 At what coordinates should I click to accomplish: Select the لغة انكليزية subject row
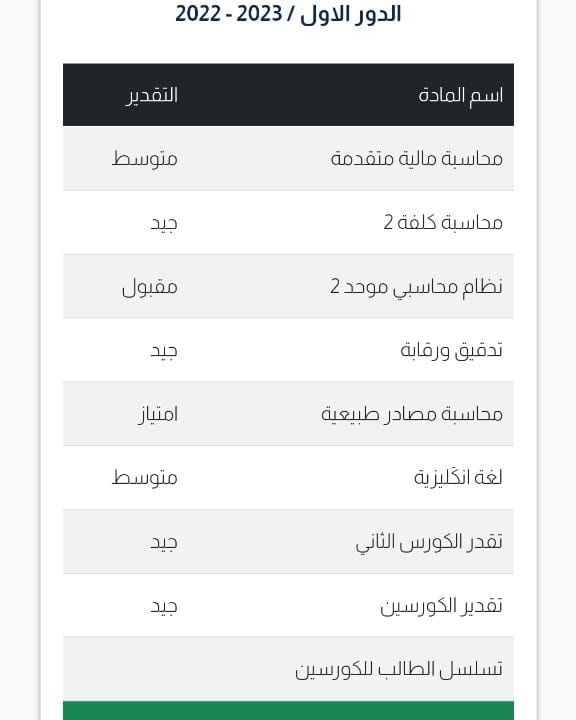point(288,478)
